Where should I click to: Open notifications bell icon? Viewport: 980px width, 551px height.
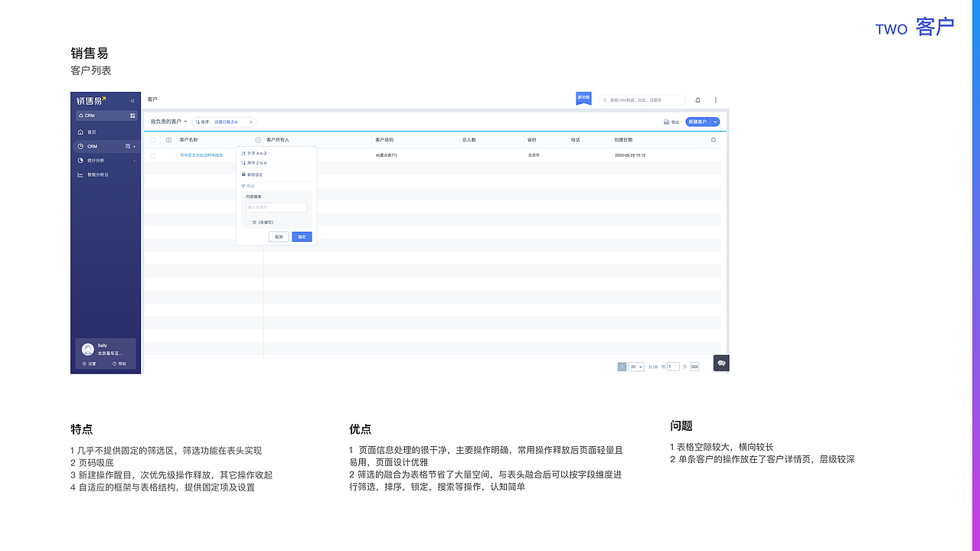click(x=697, y=100)
